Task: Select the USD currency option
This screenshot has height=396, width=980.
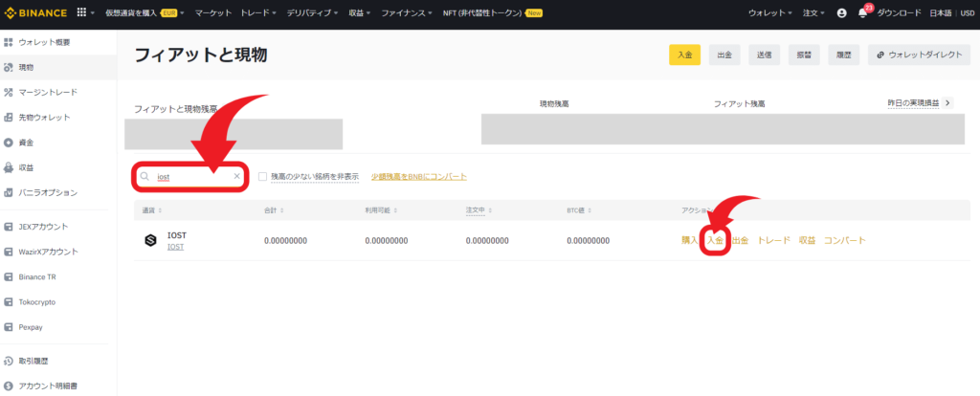Action: [968, 13]
